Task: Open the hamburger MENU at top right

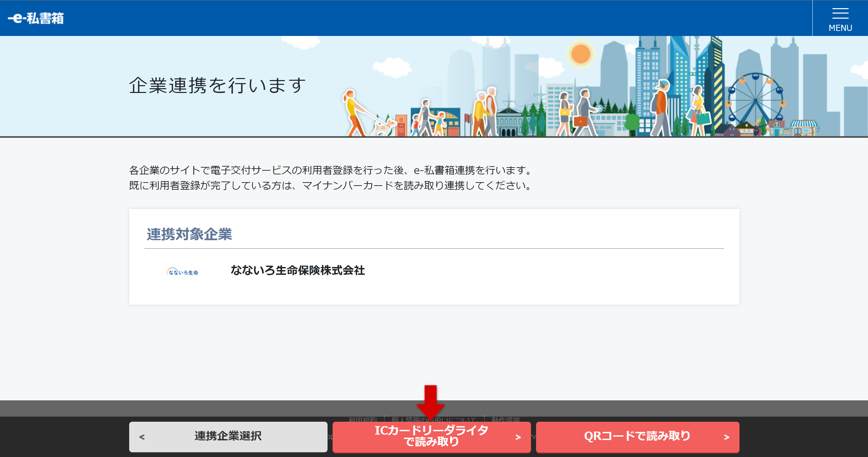Action: [x=840, y=17]
